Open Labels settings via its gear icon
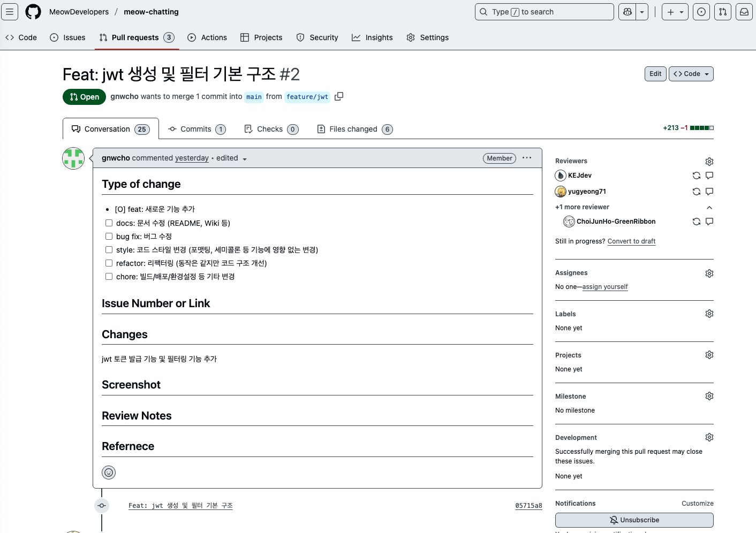This screenshot has width=756, height=533. coord(709,313)
